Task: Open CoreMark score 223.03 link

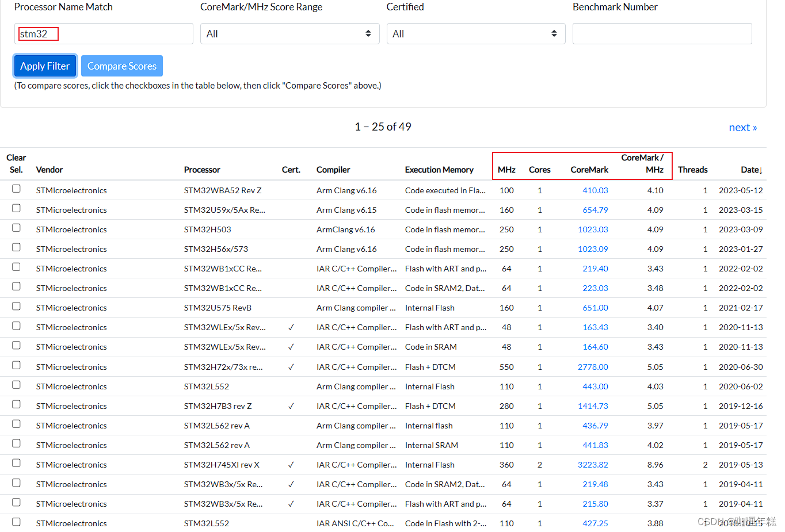Action: click(x=595, y=288)
